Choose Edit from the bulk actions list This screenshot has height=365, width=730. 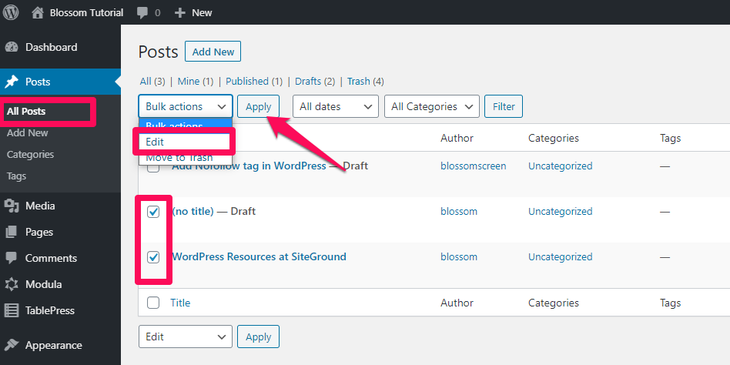point(185,142)
